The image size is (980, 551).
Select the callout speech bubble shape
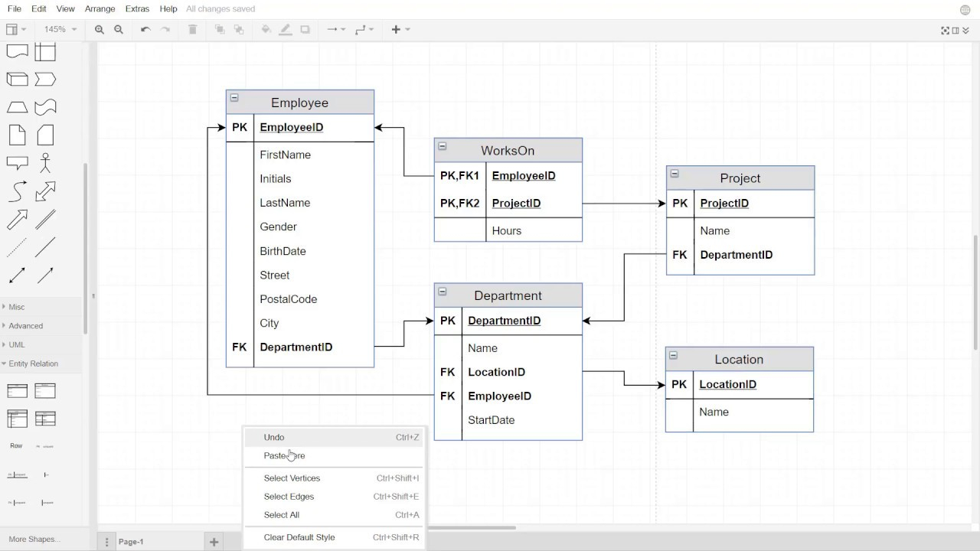[x=17, y=163]
